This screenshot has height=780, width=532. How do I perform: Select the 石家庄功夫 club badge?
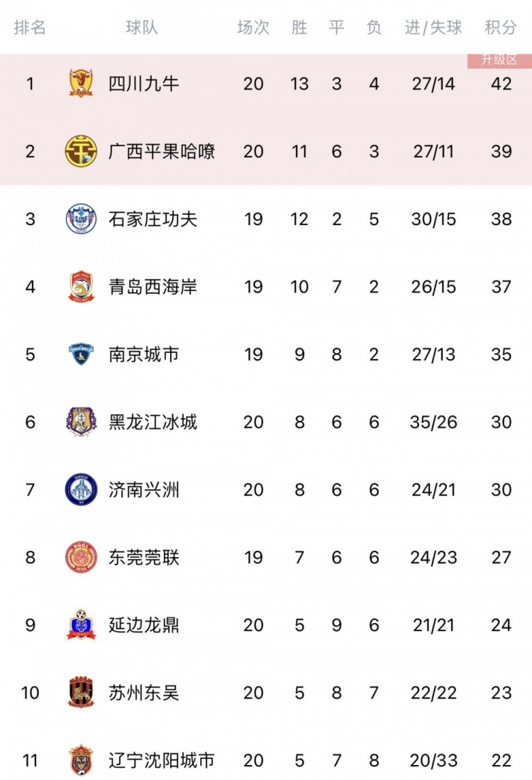pyautogui.click(x=81, y=219)
